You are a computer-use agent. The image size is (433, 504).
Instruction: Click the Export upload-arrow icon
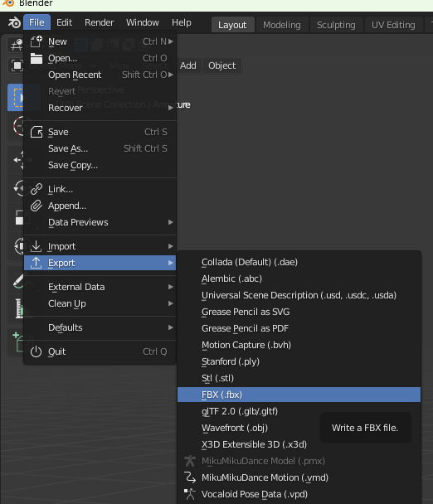click(36, 263)
